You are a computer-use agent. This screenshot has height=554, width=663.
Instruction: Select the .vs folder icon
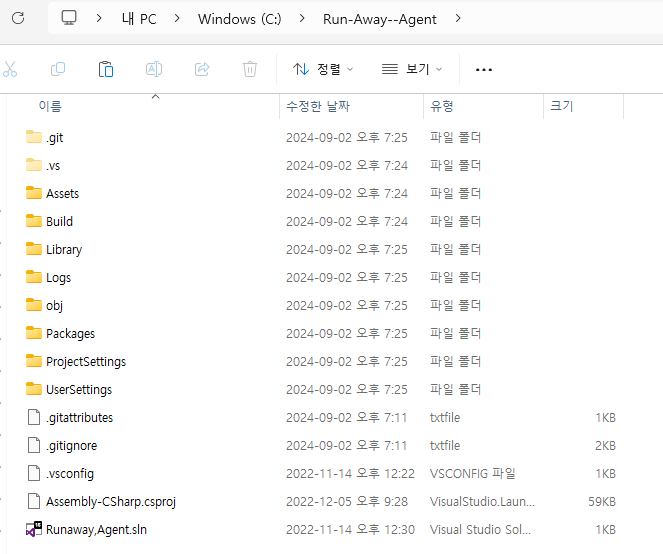pyautogui.click(x=34, y=165)
